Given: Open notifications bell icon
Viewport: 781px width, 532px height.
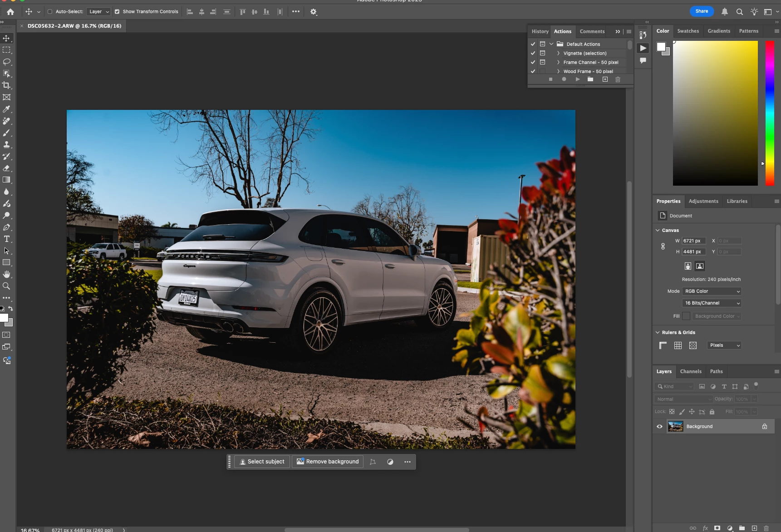Looking at the screenshot, I should [x=725, y=12].
